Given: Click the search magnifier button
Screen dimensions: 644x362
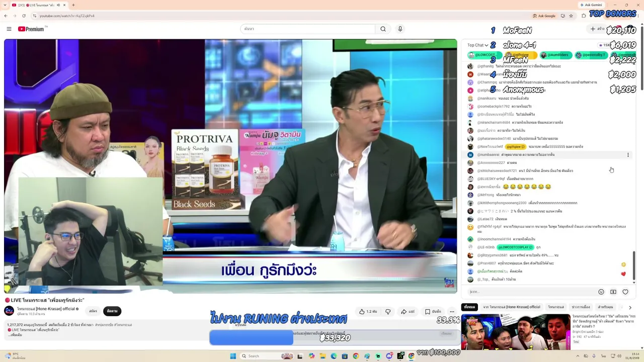Looking at the screenshot, I should [383, 29].
